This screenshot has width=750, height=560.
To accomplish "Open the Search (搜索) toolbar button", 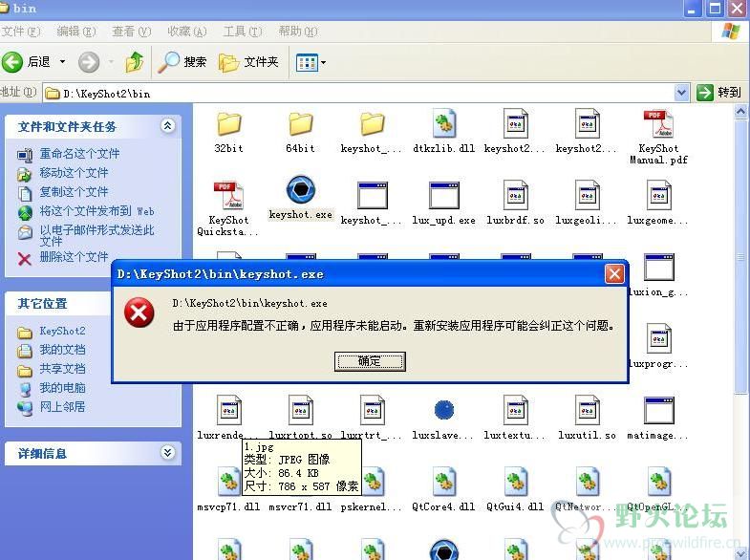I will pos(182,62).
